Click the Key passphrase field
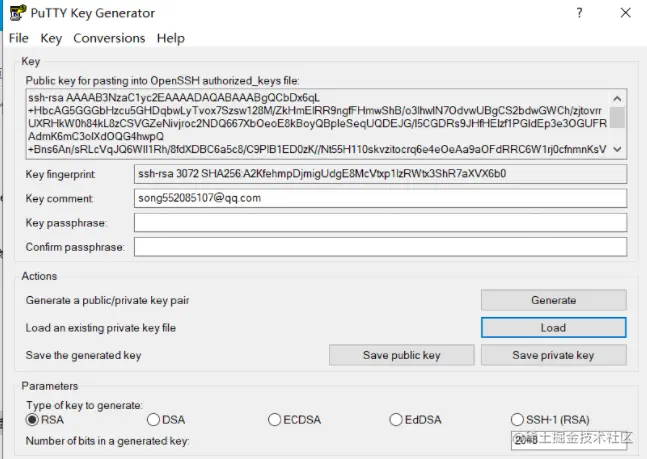This screenshot has width=647, height=459. pyautogui.click(x=380, y=222)
